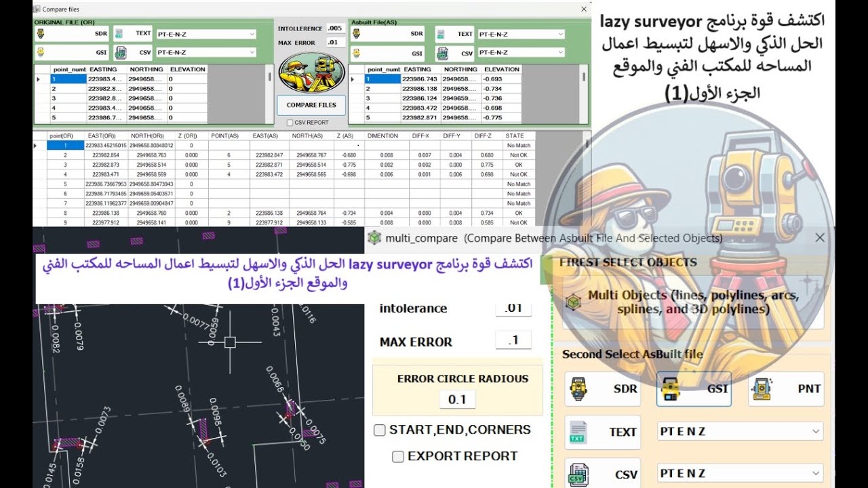This screenshot has width=868, height=488.
Task: Click ERROR CIRCLE RADIOUS field showing 0.1
Action: coord(458,399)
